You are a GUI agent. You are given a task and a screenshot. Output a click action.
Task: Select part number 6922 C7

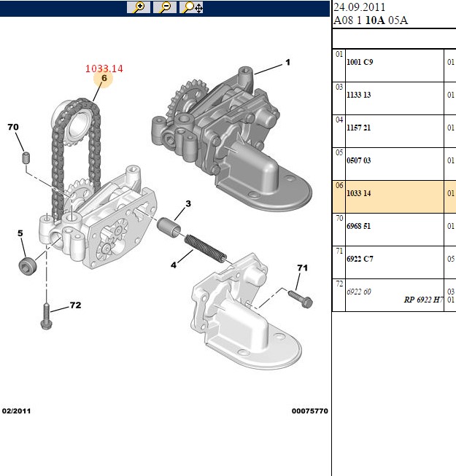pyautogui.click(x=360, y=259)
